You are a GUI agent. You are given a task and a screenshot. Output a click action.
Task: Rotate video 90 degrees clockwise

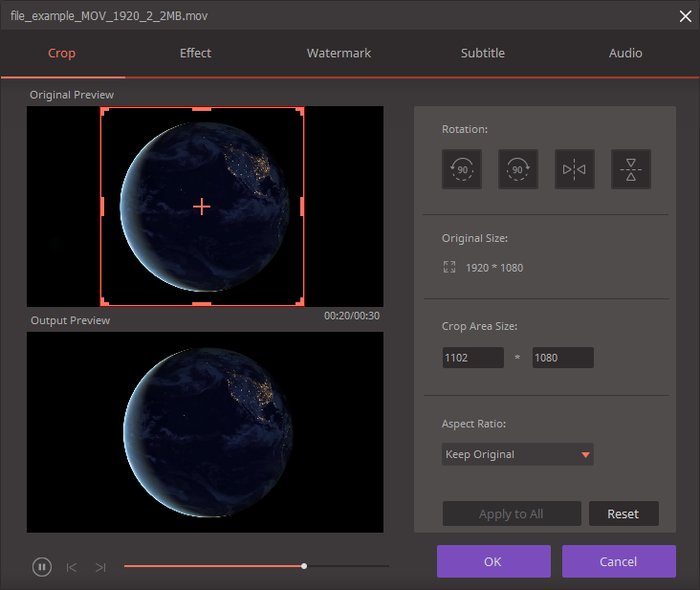(x=517, y=169)
